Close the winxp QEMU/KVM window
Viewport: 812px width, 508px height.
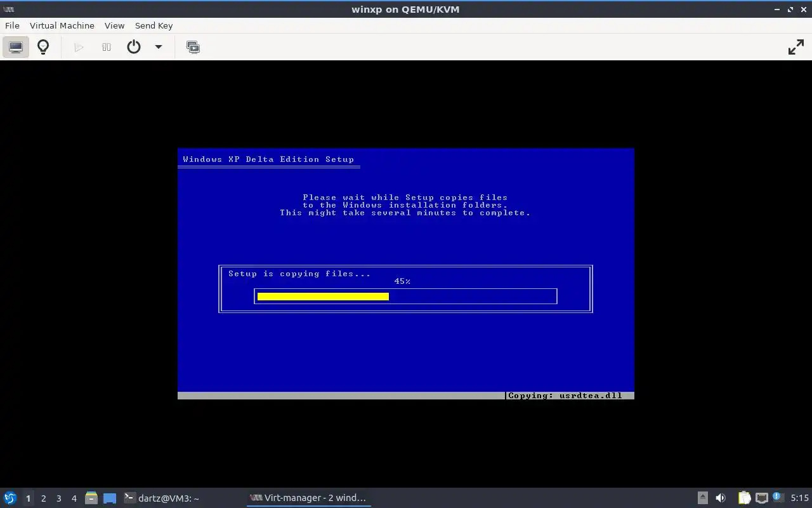click(x=804, y=10)
